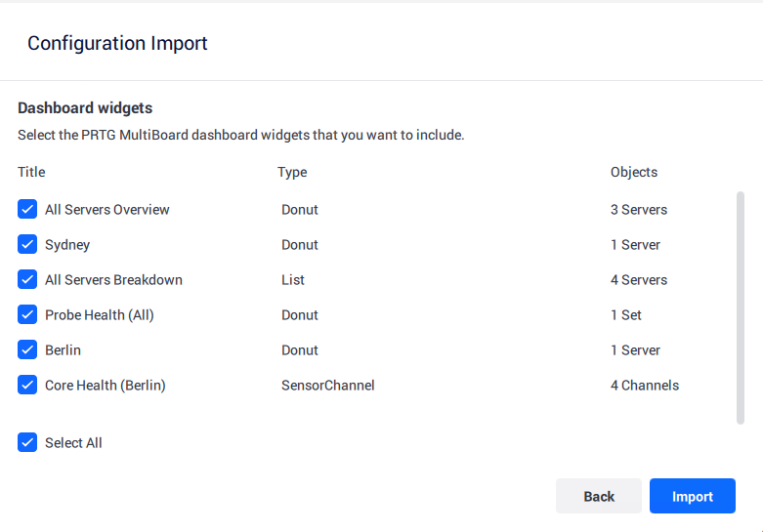Click the 'Configuration Import' title

tap(117, 43)
